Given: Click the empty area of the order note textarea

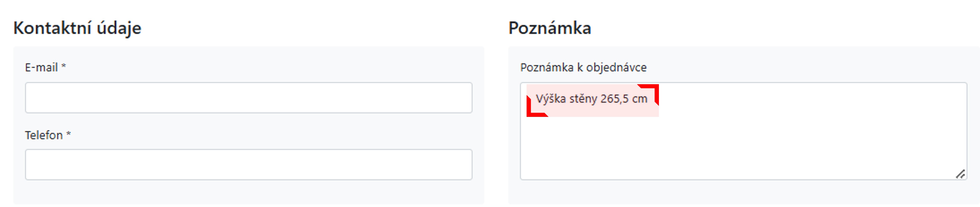Looking at the screenshot, I should click(x=742, y=148).
